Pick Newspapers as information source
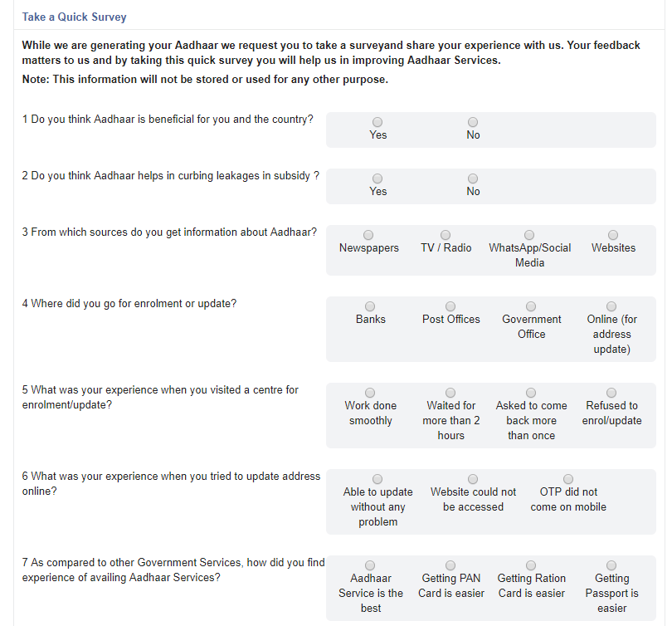 (368, 235)
